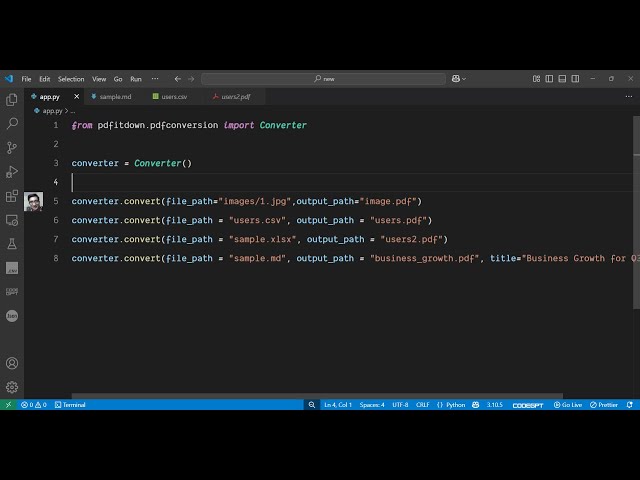Open the Search view in activity bar

[x=12, y=123]
